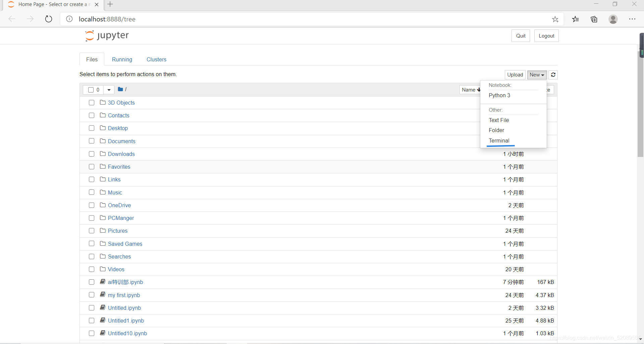This screenshot has width=644, height=344.
Task: Check the 3D Objects row checkbox
Action: pos(92,103)
